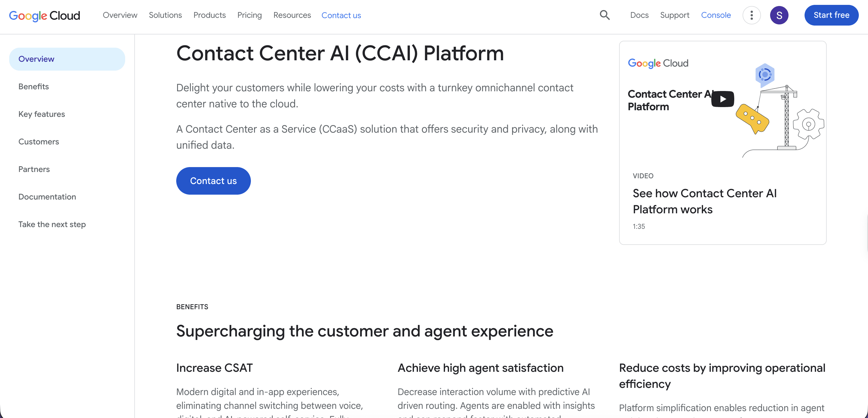The height and width of the screenshot is (418, 868).
Task: Click the Start free button
Action: pyautogui.click(x=831, y=15)
